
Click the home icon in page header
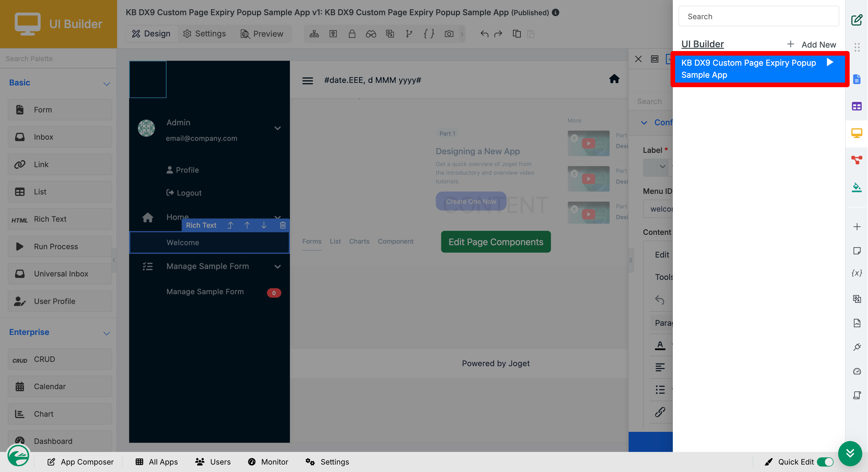click(x=614, y=79)
